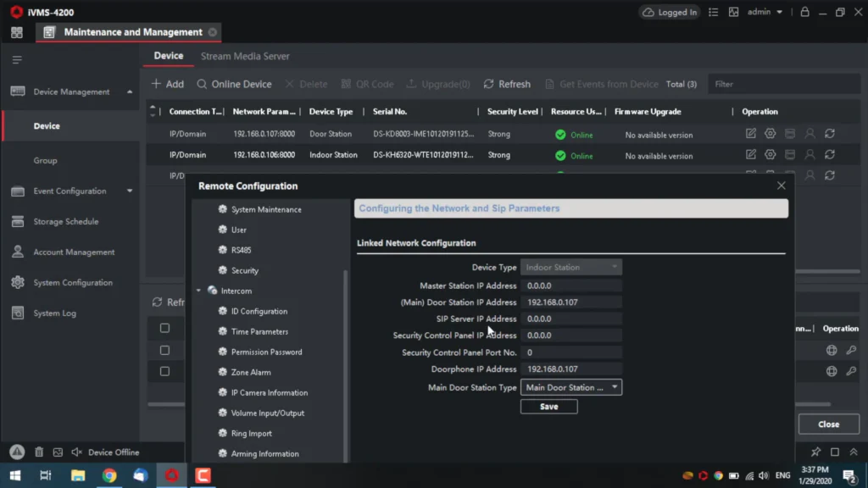Open Windows notification center
The width and height of the screenshot is (868, 488).
[849, 475]
